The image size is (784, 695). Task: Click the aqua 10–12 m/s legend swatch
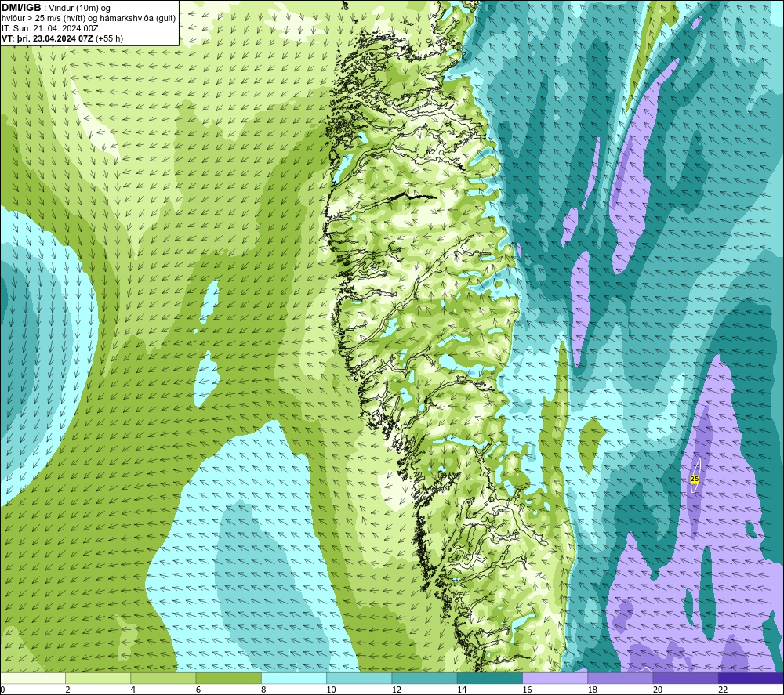(359, 679)
